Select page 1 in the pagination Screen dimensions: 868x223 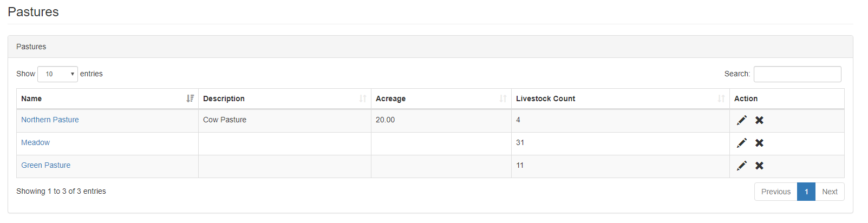point(806,192)
